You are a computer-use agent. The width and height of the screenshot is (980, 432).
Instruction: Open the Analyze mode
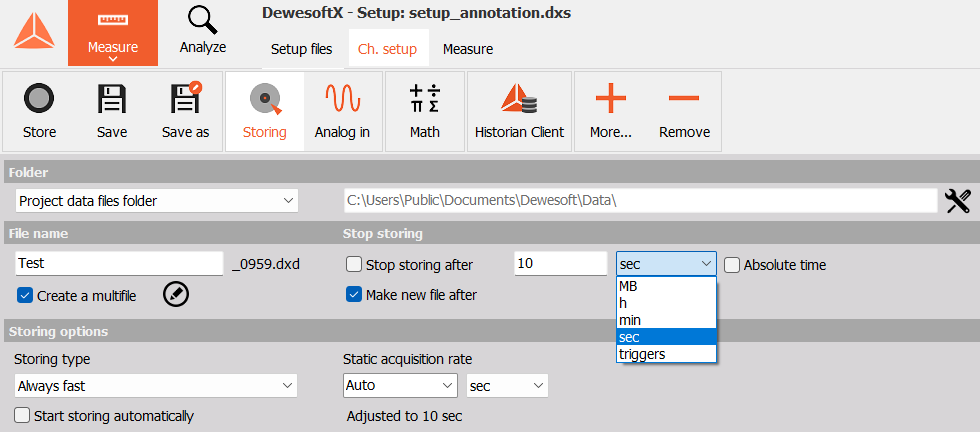pos(202,33)
